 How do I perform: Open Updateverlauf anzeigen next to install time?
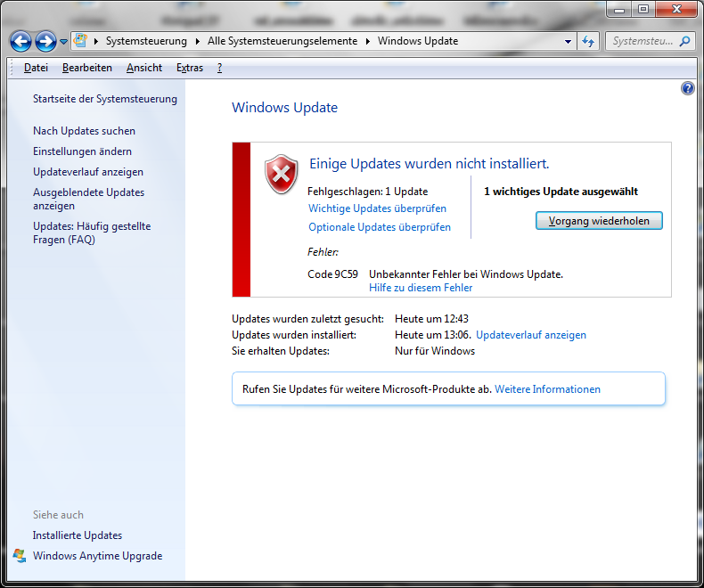click(531, 335)
